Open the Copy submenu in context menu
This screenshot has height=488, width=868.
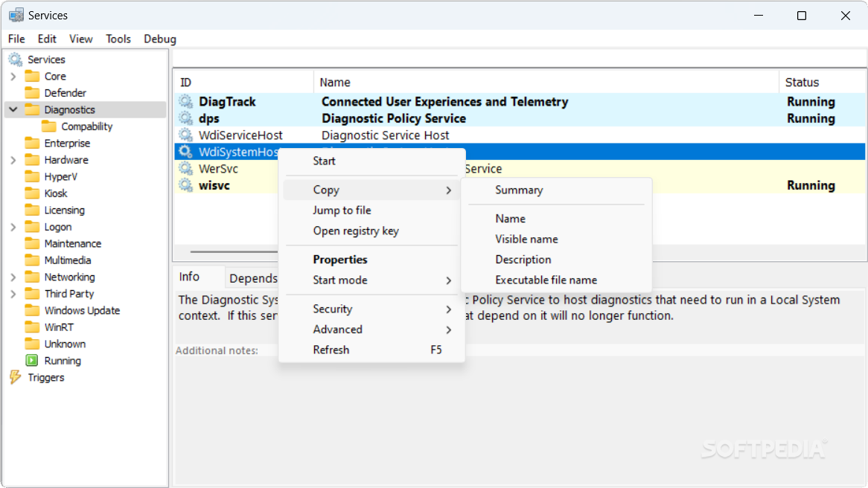[x=371, y=190]
